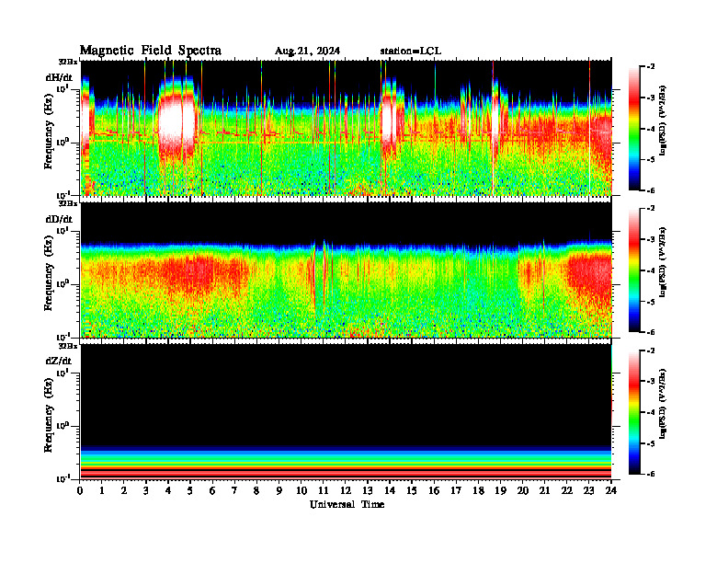Viewport: 728px width, 563px height.
Task: Click hour 19 on the time axis
Action: pos(500,490)
